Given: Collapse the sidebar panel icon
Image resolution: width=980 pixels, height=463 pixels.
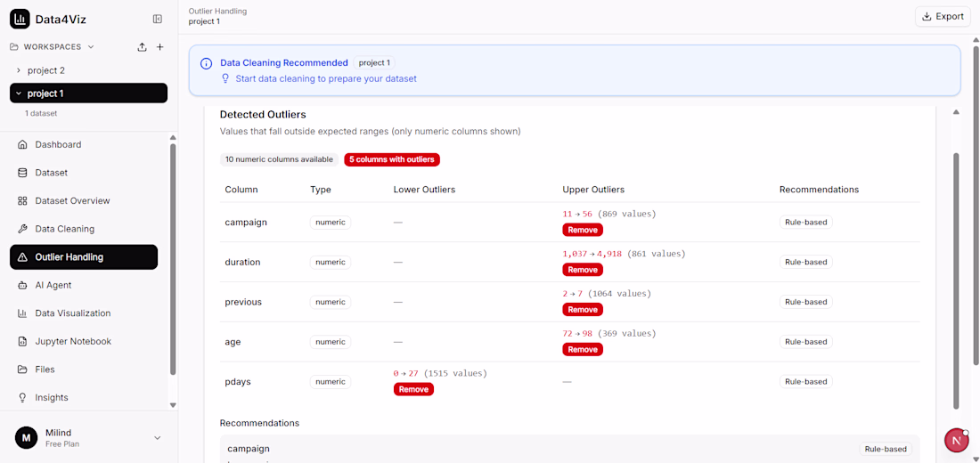Looking at the screenshot, I should tap(158, 19).
